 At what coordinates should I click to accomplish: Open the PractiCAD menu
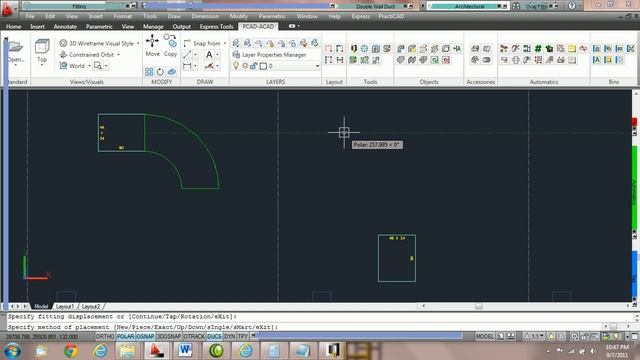(391, 16)
